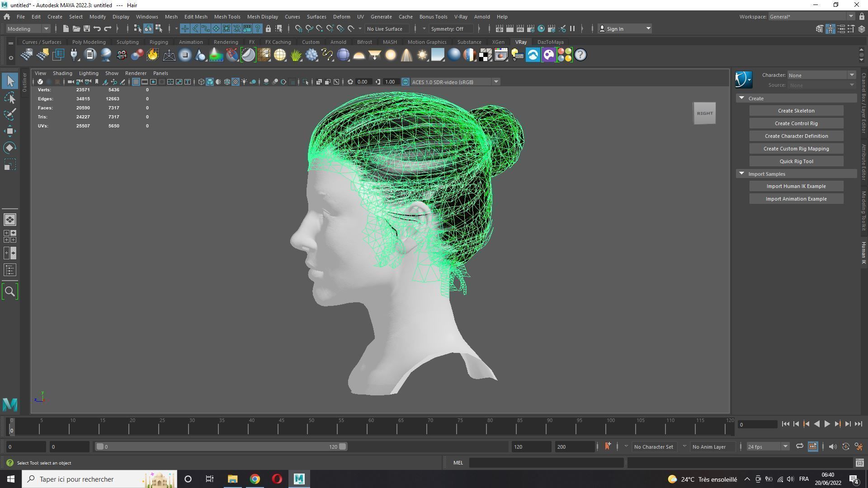
Task: Click Create Character Definition button
Action: tap(796, 136)
